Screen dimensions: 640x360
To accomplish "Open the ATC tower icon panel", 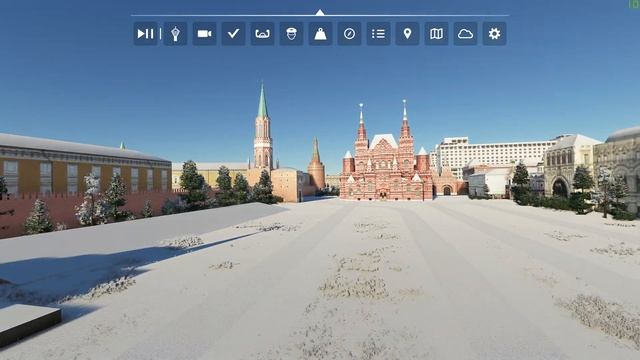I will 176,33.
